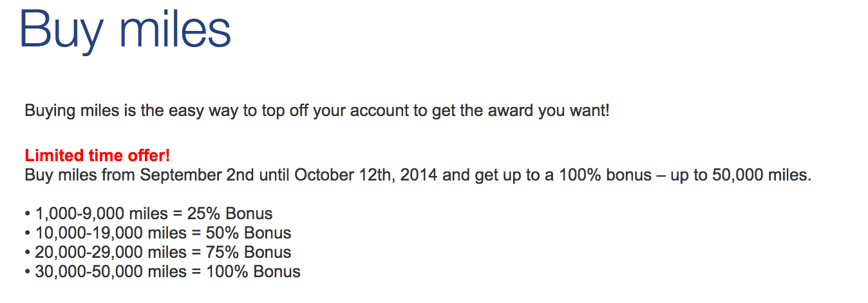Click the "20,000-29,000 miles" range text
Screen dimensions: 868x303
click(x=106, y=252)
